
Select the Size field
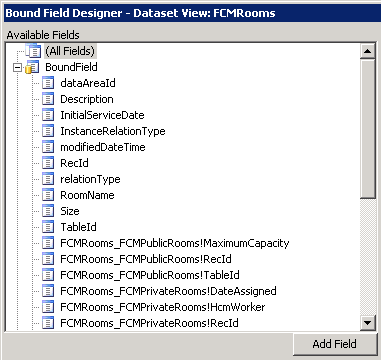(70, 211)
